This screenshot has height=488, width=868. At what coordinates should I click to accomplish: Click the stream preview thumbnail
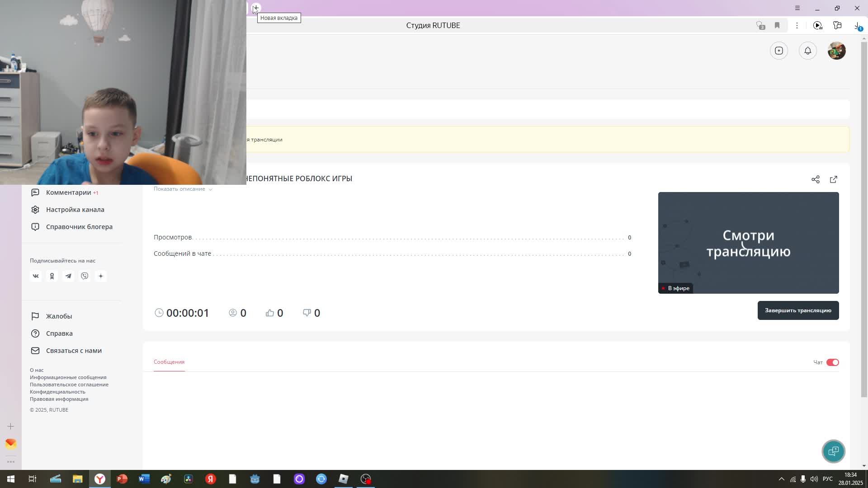click(748, 243)
